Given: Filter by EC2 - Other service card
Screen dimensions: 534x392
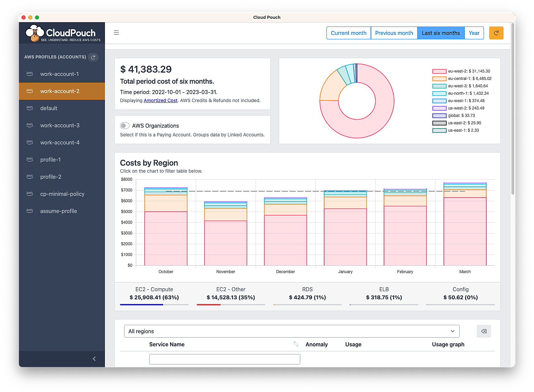Looking at the screenshot, I should click(231, 296).
